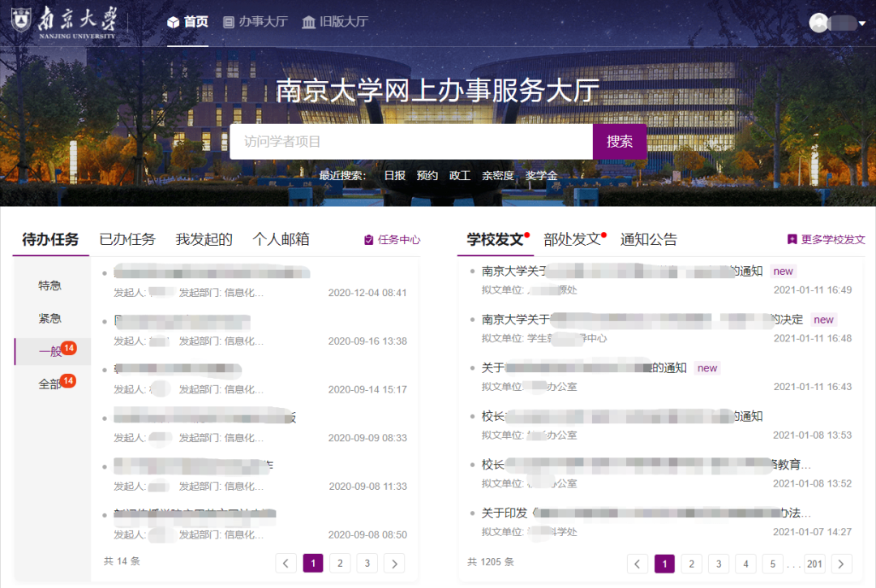Open task dated 2020-12-04 08:41

coord(255,281)
